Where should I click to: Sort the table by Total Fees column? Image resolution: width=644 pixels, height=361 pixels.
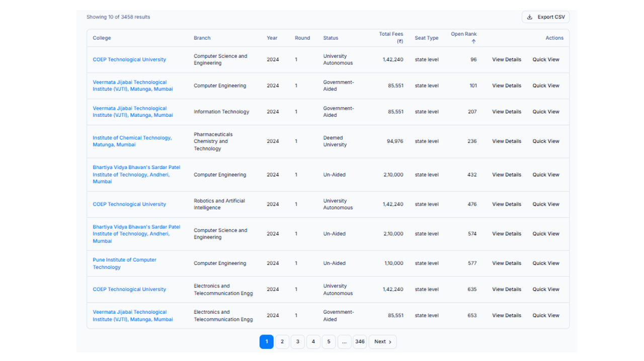click(x=391, y=37)
